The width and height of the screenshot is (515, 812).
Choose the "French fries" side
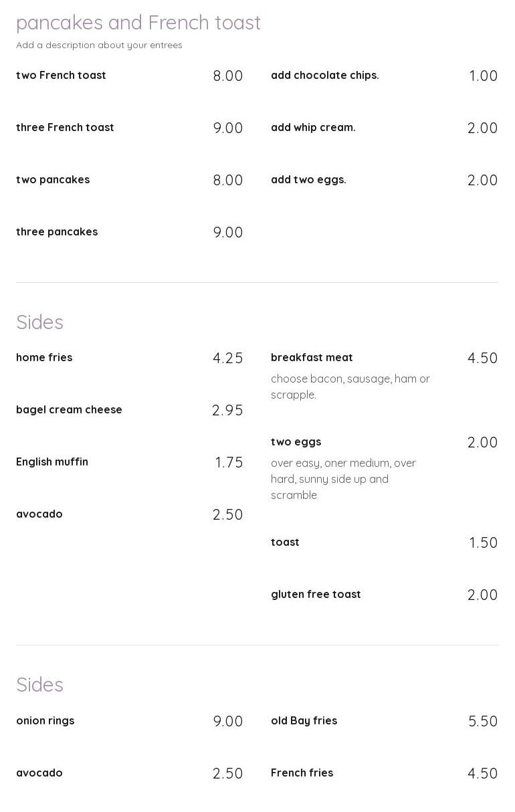(302, 773)
